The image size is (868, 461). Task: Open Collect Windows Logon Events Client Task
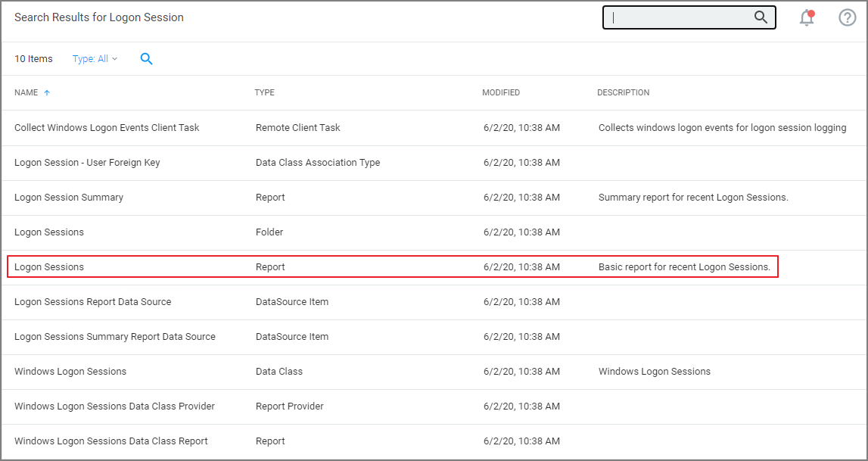point(106,127)
